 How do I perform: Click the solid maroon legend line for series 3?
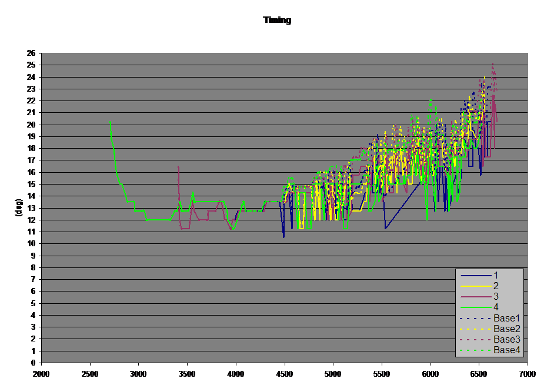tap(476, 297)
